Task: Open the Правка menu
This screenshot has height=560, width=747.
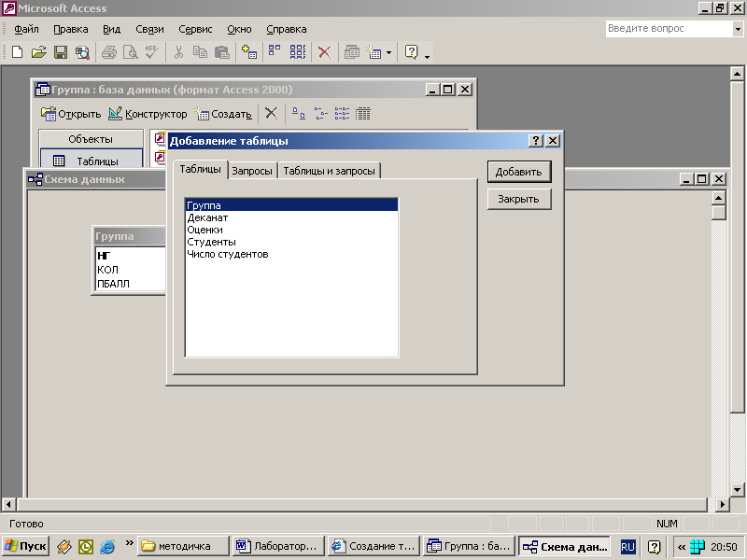Action: click(71, 29)
